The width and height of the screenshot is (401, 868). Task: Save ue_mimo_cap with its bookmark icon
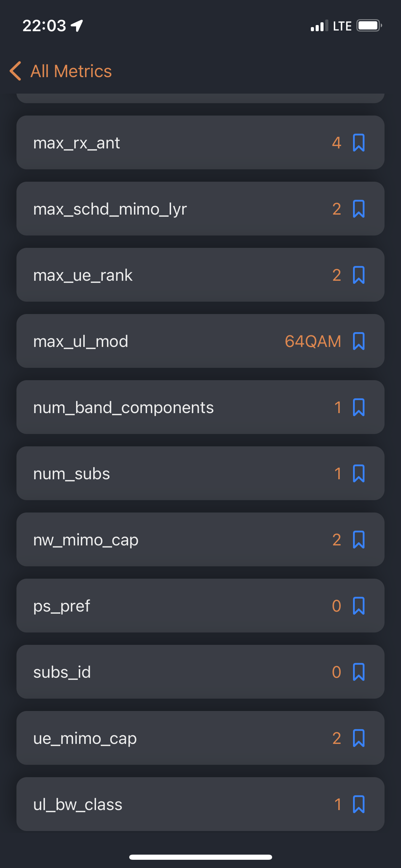(x=359, y=738)
